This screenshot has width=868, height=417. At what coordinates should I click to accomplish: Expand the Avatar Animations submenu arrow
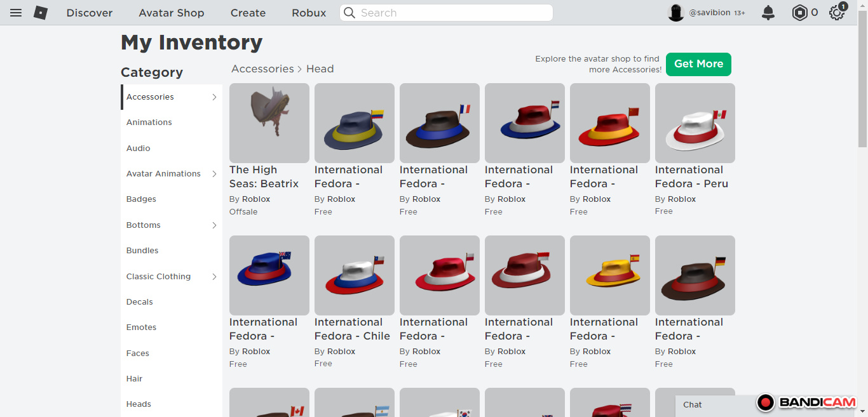(214, 174)
